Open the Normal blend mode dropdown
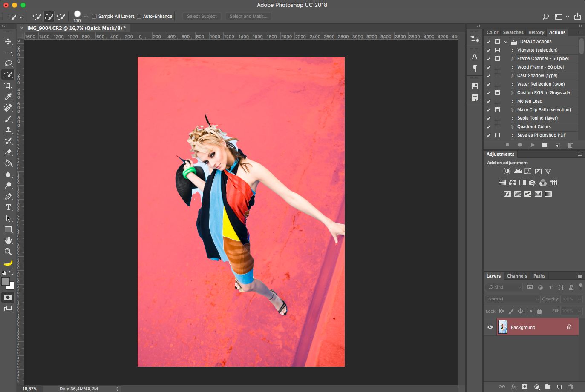Viewport: 585px width, 392px height. coord(513,299)
